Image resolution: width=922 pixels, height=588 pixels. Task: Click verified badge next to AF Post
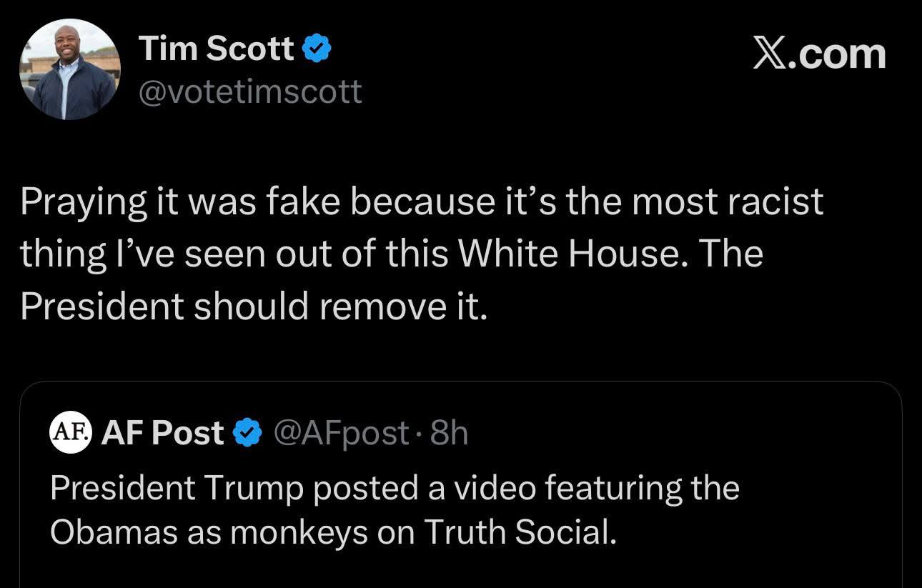coord(247,433)
